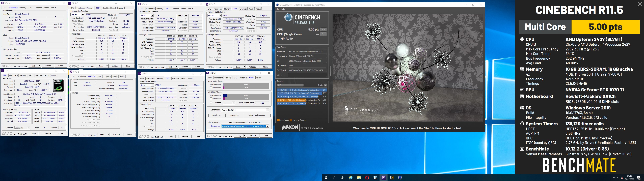
Task: Click Tools button in the CPU-Z CPU window
Action: [34, 134]
